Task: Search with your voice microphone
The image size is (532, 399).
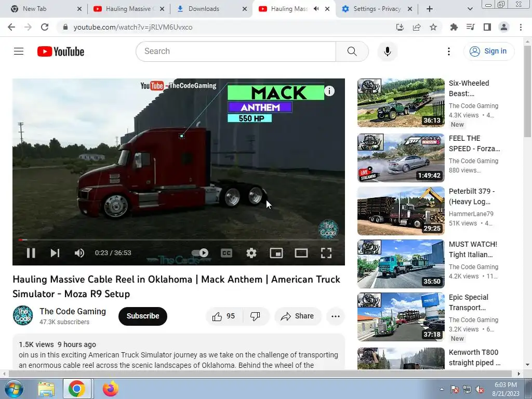Action: [x=388, y=51]
